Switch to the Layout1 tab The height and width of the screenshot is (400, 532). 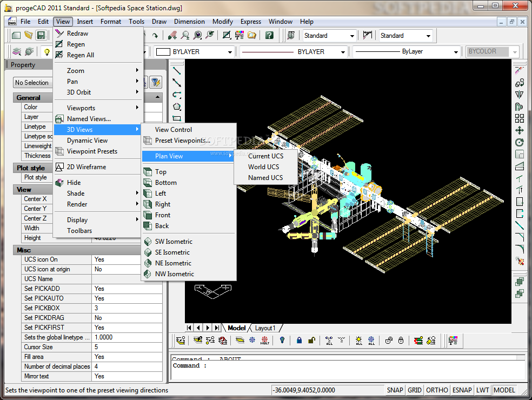[265, 328]
